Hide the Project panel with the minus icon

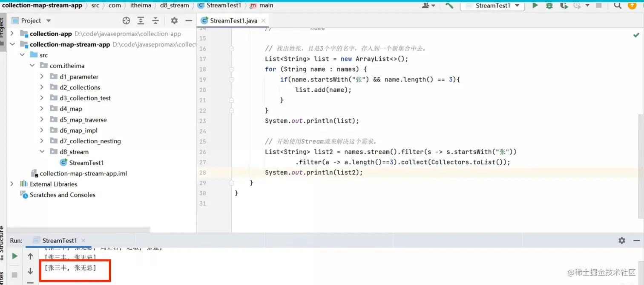pyautogui.click(x=189, y=20)
